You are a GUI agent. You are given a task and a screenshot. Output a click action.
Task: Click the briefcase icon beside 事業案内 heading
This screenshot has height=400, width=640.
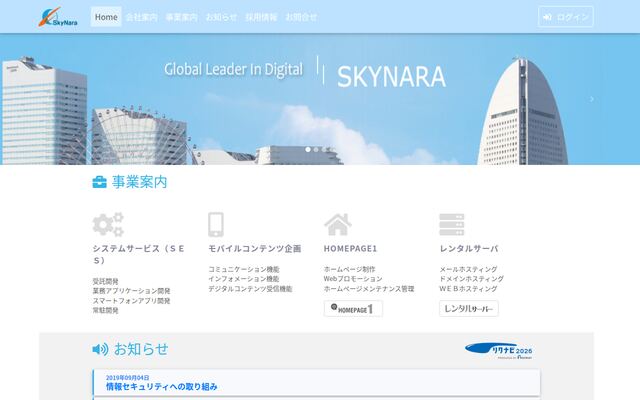(x=100, y=182)
